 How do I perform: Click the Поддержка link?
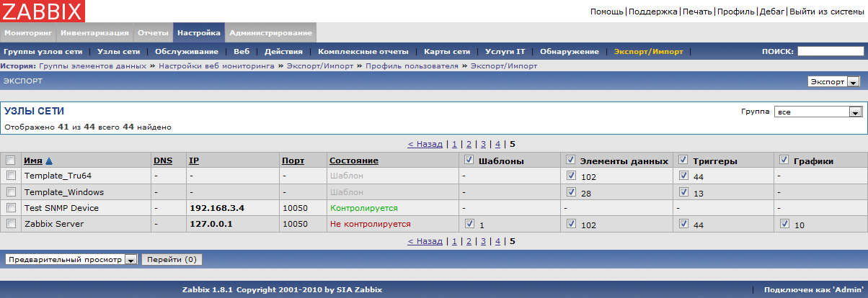click(652, 12)
